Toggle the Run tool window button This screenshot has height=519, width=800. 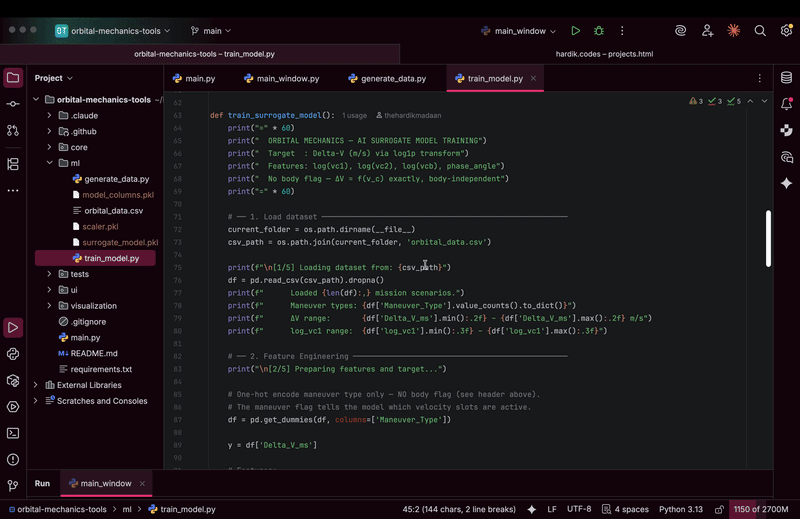13,327
